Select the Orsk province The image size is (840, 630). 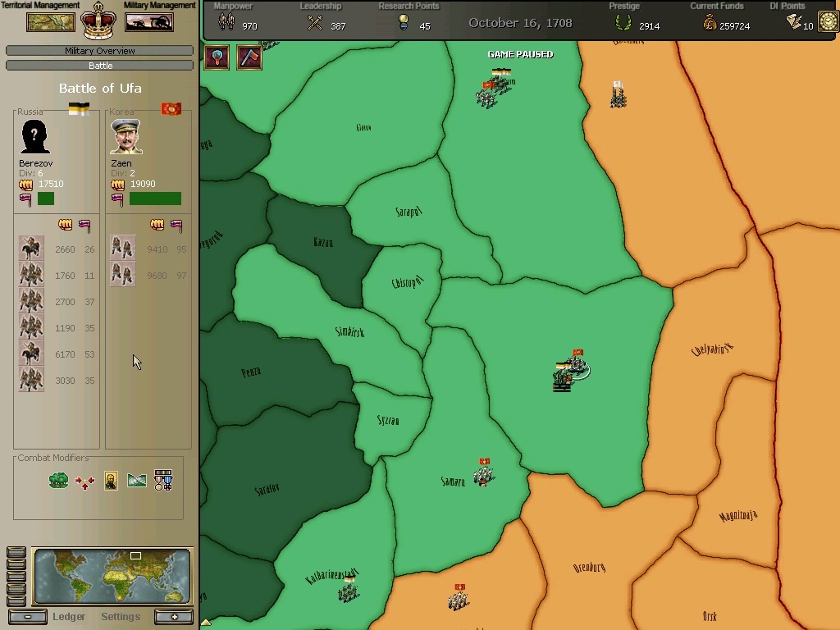tap(710, 616)
